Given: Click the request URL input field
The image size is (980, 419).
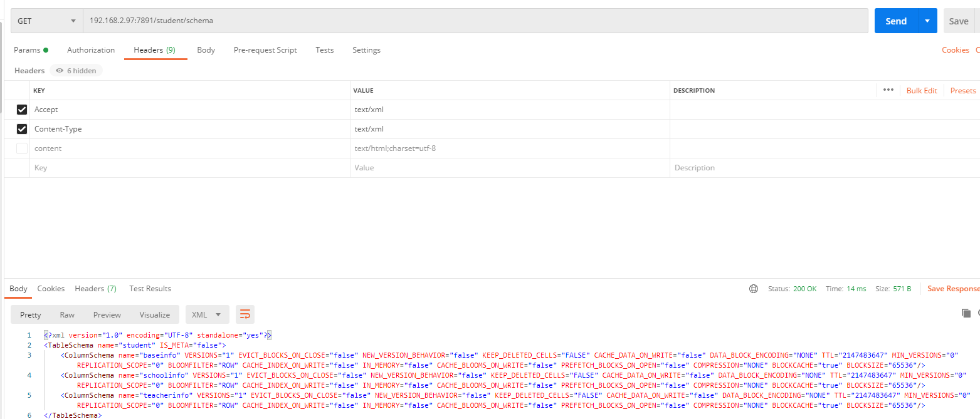Looking at the screenshot, I should point(477,21).
